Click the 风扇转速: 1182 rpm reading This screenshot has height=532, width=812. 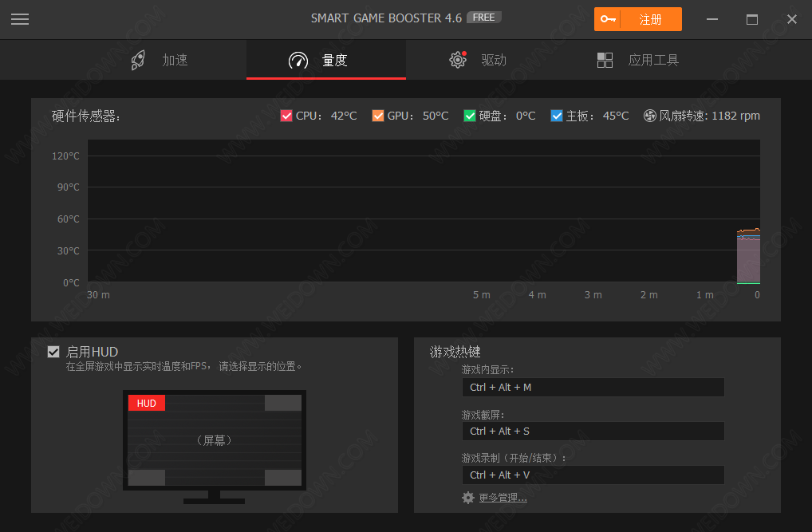709,116
